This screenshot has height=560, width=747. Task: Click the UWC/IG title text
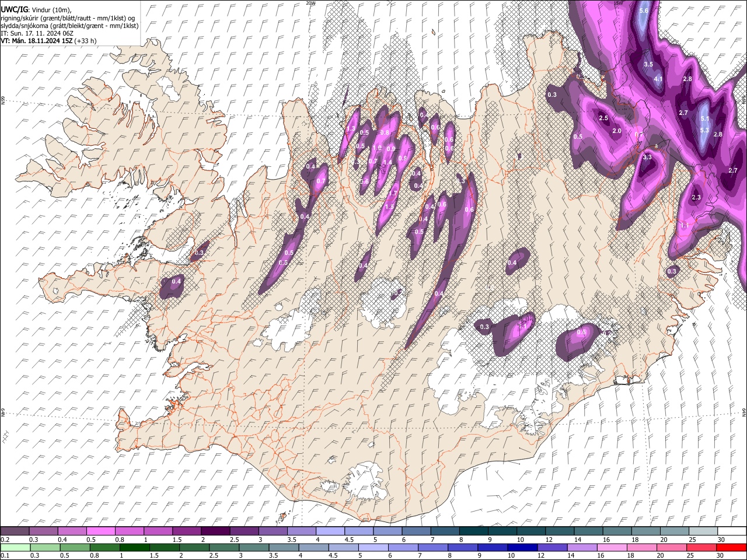point(13,10)
